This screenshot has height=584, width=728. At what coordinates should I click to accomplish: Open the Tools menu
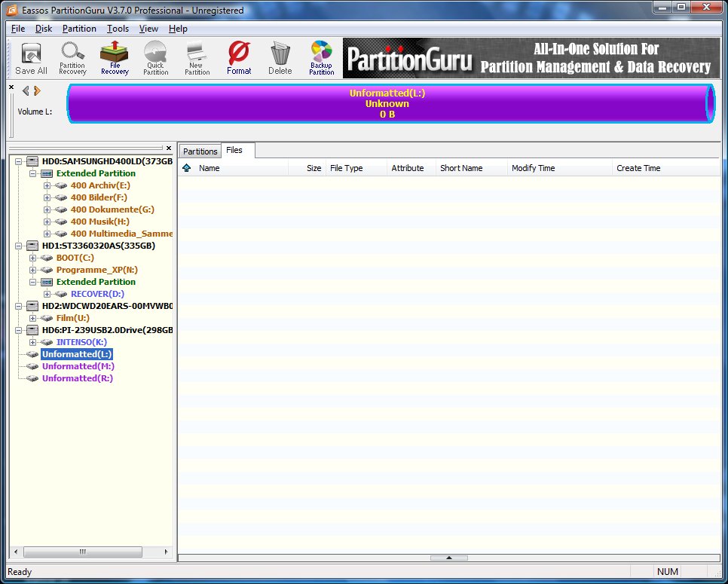pyautogui.click(x=118, y=29)
